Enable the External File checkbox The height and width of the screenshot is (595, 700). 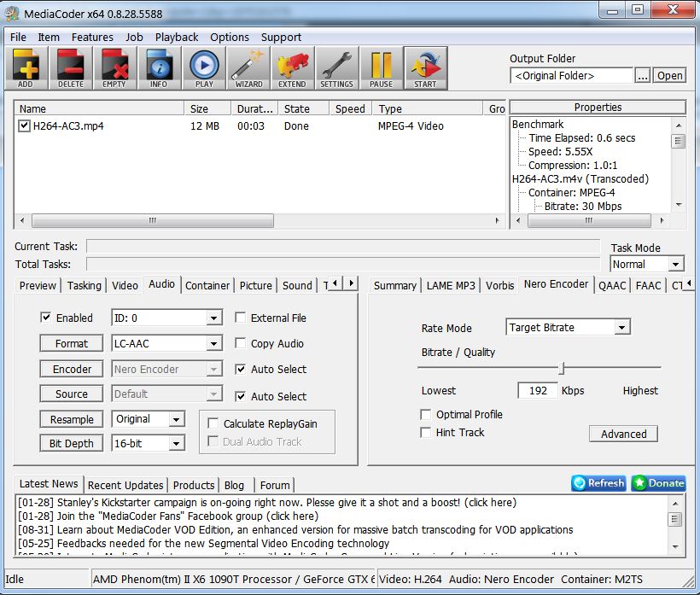pyautogui.click(x=240, y=318)
